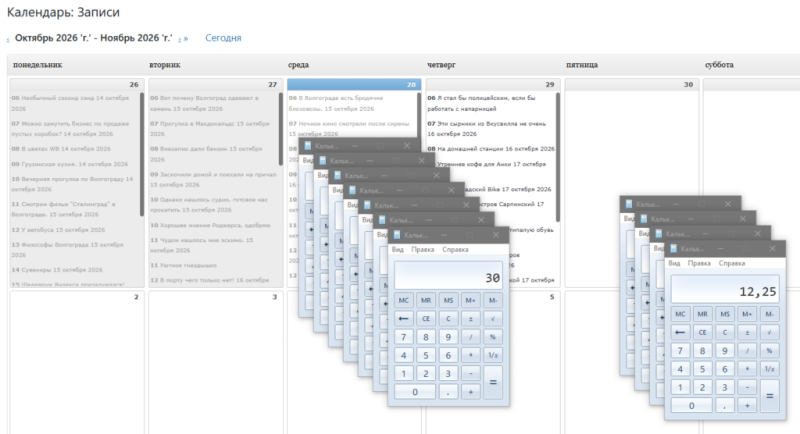Click display field showing 12,25
This screenshot has height=434, width=800.
[725, 290]
